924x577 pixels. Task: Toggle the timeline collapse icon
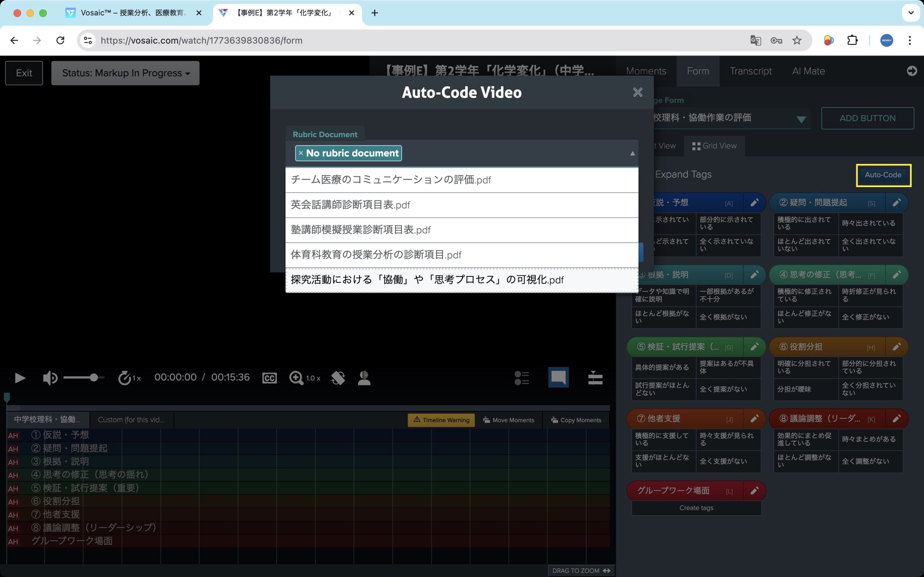tap(595, 378)
